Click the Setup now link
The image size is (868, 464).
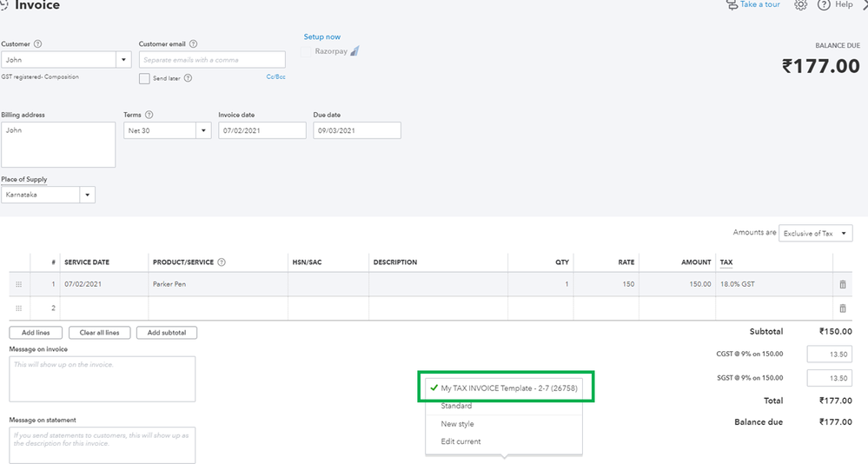point(321,37)
